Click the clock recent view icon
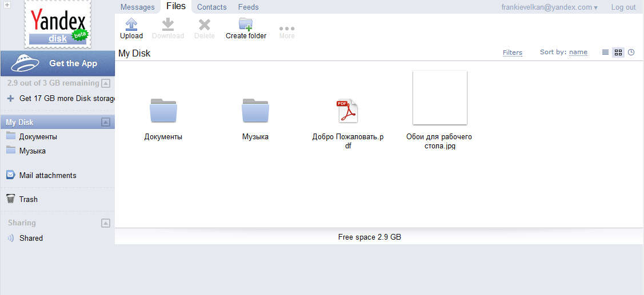Viewport: 644px width, 295px height. point(631,52)
